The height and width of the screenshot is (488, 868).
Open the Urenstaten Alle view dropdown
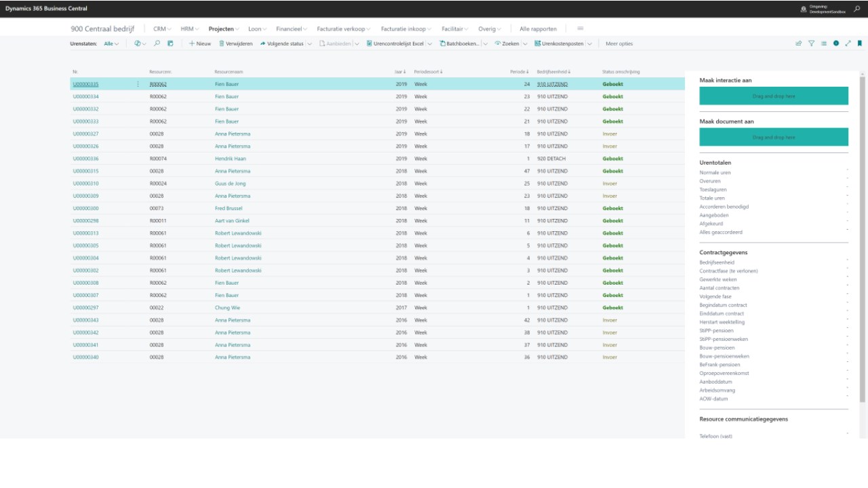111,43
